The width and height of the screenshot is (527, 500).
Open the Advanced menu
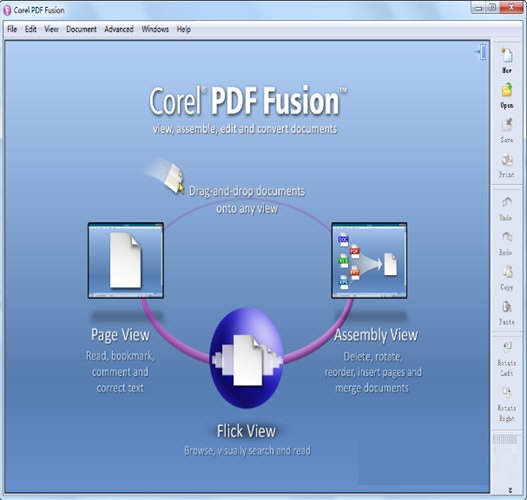click(x=119, y=29)
